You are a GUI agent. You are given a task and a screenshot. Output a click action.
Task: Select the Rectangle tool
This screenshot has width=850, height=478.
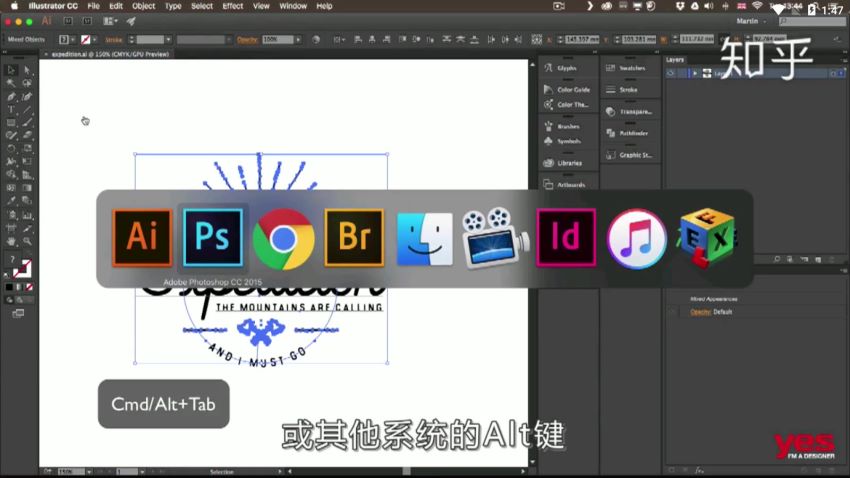(11, 122)
